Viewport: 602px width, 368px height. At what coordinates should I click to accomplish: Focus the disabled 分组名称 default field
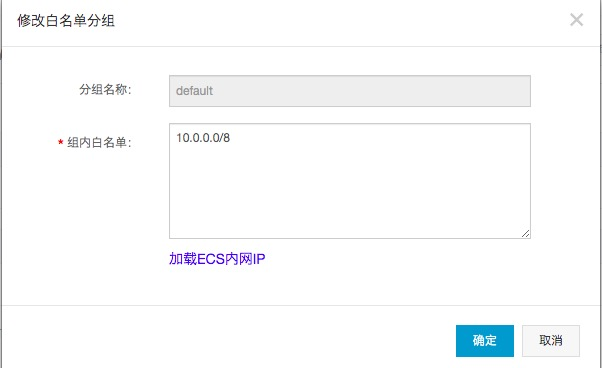(x=350, y=91)
